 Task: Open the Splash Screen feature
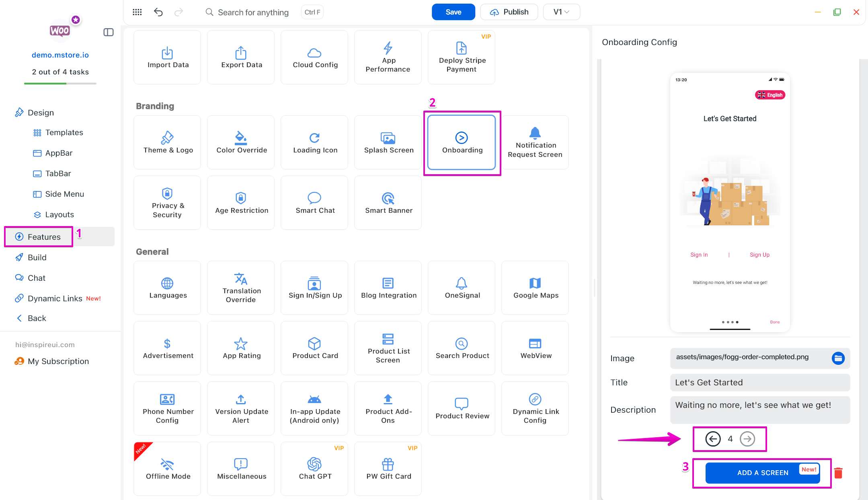point(388,142)
